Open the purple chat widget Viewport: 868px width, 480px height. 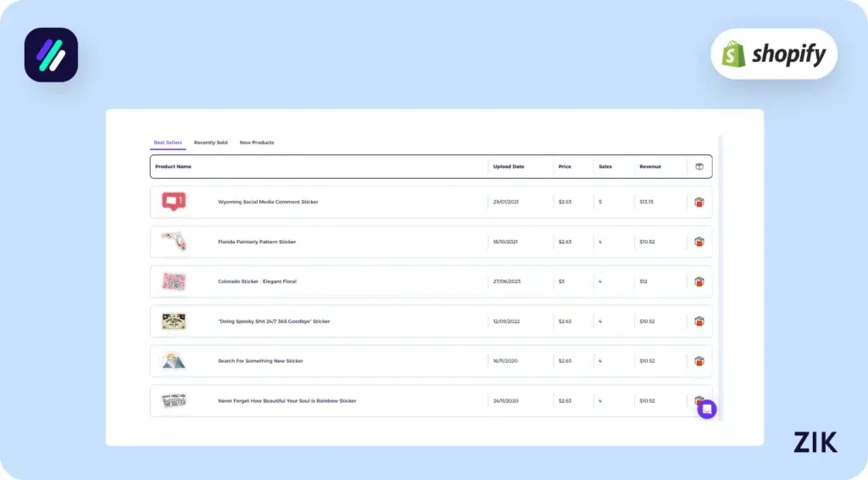707,410
